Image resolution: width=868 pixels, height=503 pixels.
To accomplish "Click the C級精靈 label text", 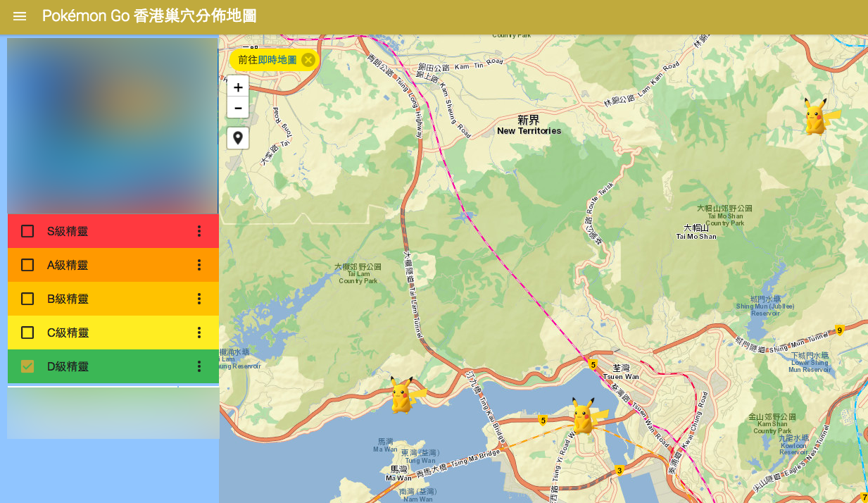I will [68, 333].
